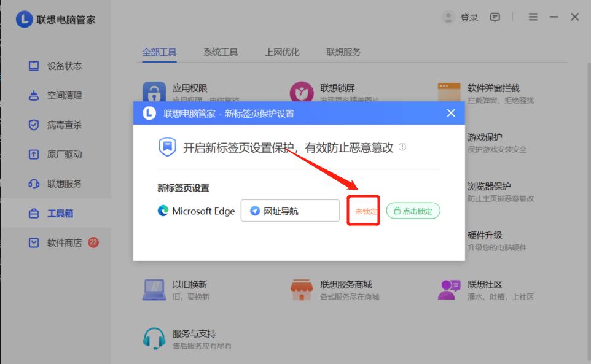
Task: Open 游戏保护 tool
Action: [485, 137]
